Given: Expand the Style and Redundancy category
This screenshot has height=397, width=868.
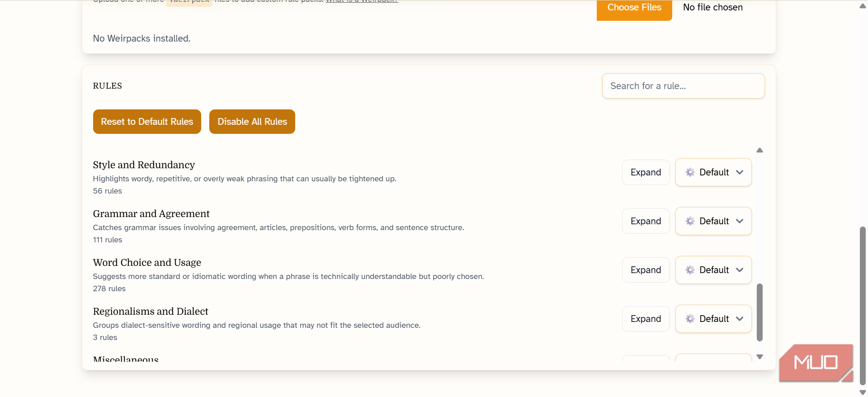Looking at the screenshot, I should (646, 172).
